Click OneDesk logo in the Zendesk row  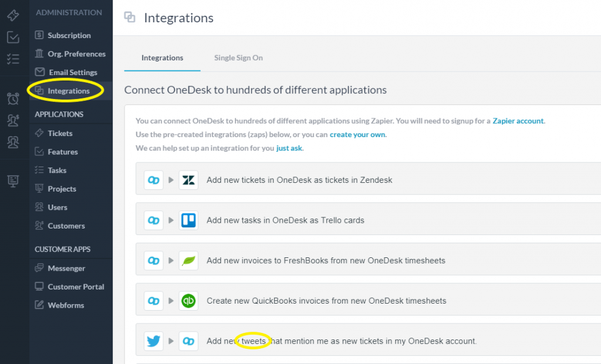(x=154, y=180)
